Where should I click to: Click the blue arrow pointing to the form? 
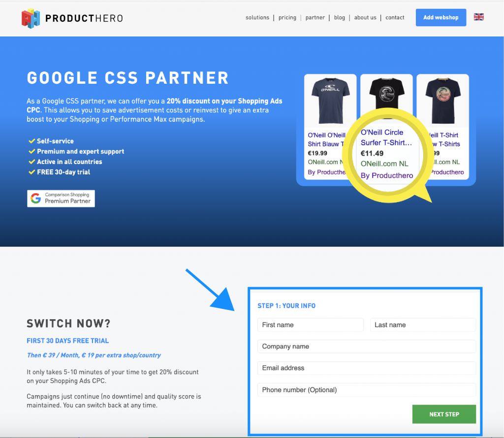pos(210,290)
